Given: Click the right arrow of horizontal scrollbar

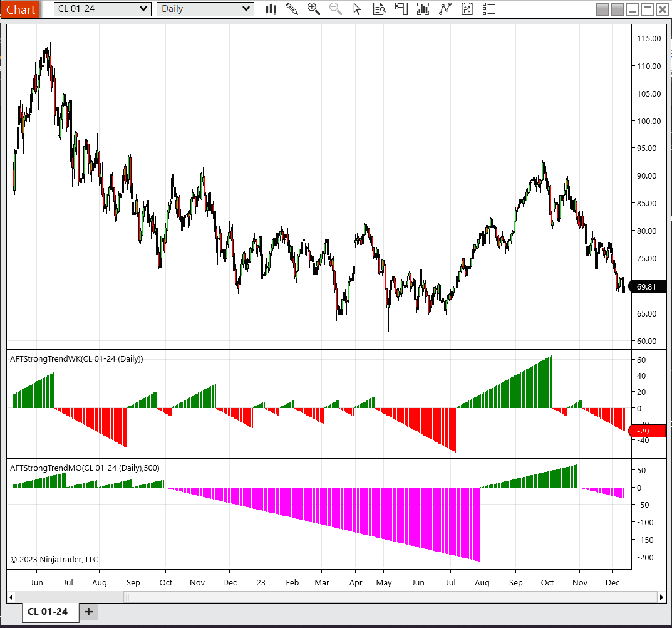Looking at the screenshot, I should point(661,597).
